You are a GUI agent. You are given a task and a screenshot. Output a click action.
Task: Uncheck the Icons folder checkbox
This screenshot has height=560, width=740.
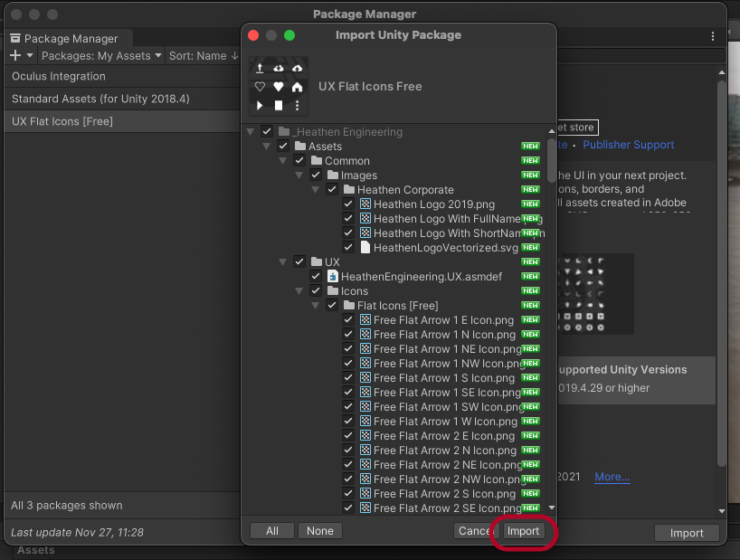(x=316, y=290)
